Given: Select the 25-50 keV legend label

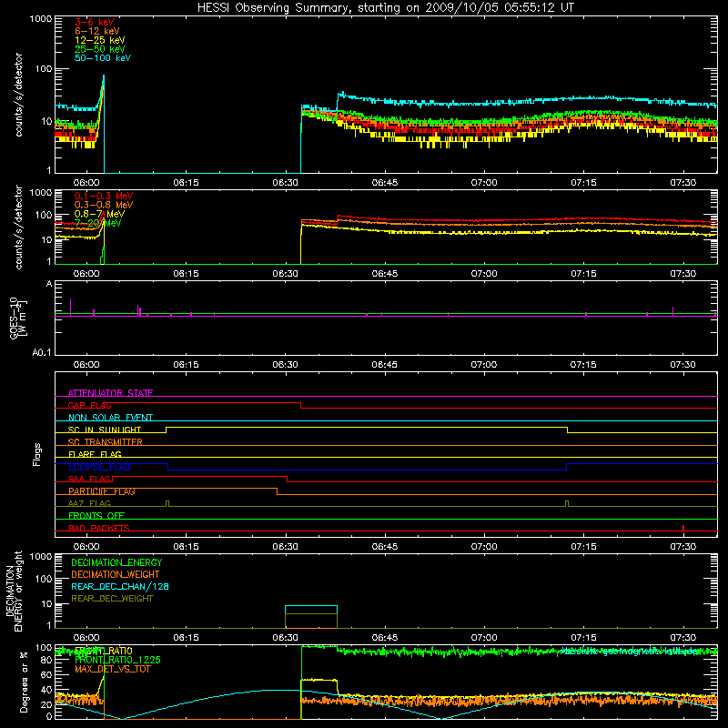Looking at the screenshot, I should [100, 49].
